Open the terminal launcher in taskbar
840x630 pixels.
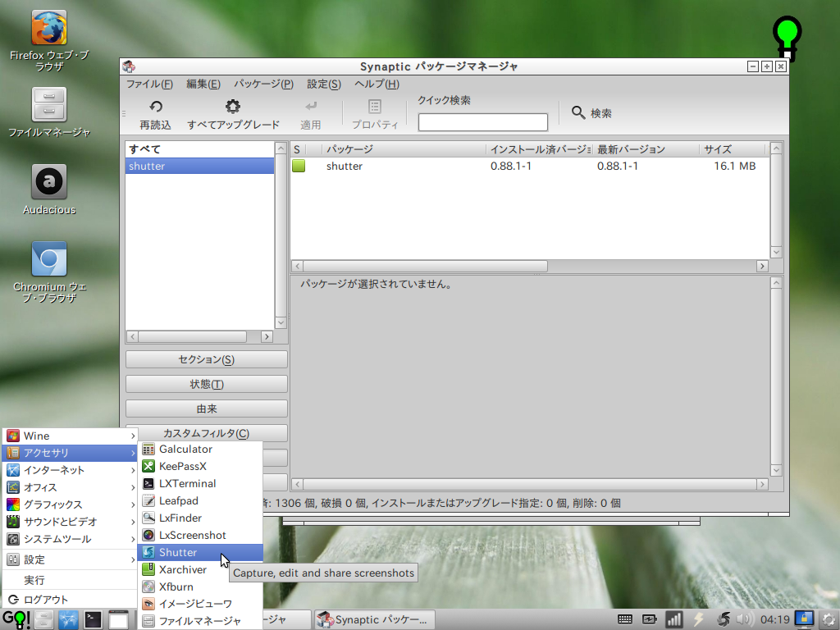click(x=93, y=620)
